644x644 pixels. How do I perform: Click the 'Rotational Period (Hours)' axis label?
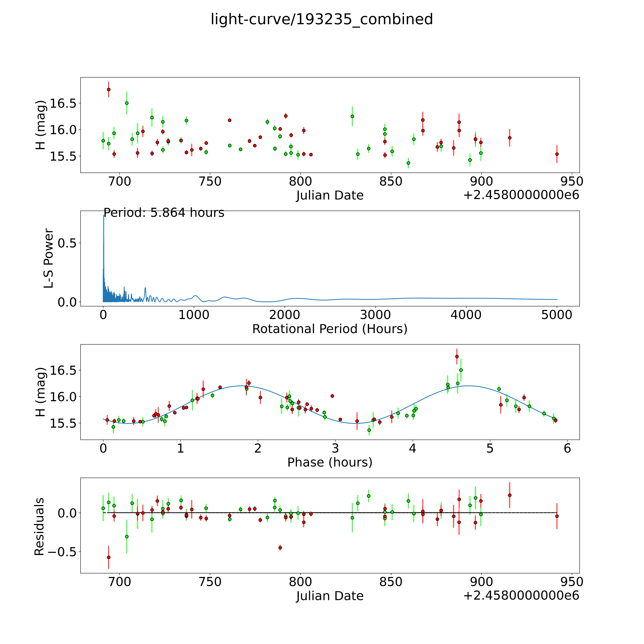pos(330,329)
